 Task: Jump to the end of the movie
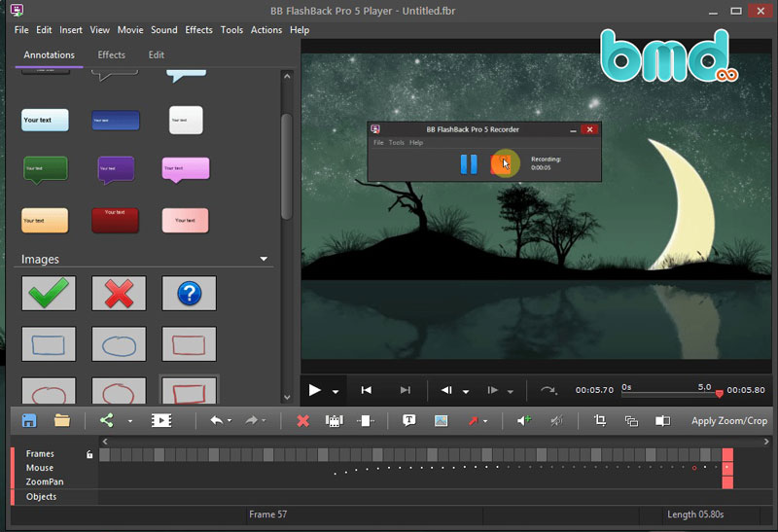pos(406,390)
